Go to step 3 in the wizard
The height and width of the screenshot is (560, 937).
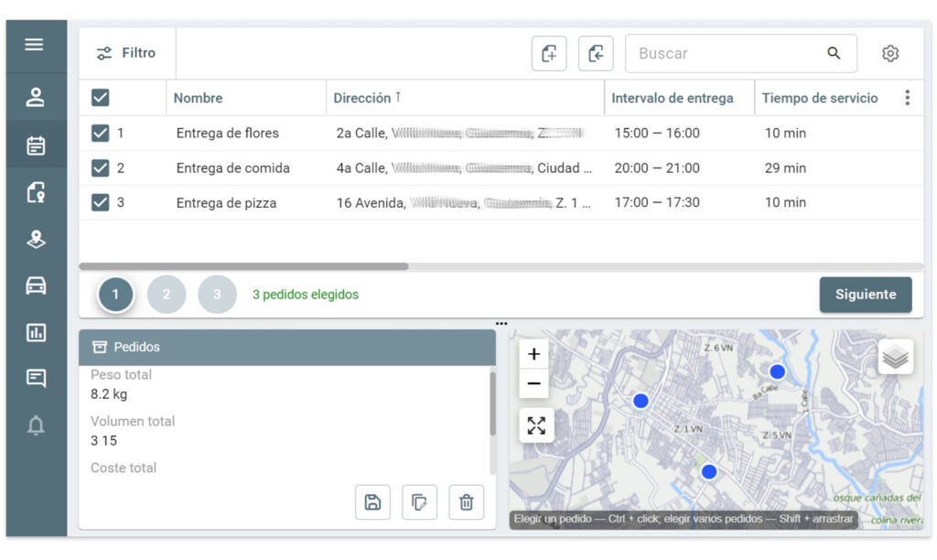[x=217, y=295]
